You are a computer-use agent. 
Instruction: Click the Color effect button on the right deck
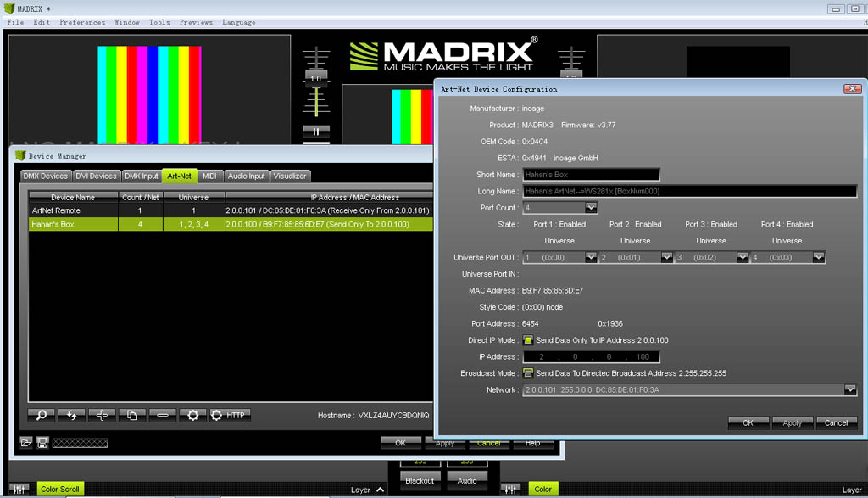click(543, 490)
